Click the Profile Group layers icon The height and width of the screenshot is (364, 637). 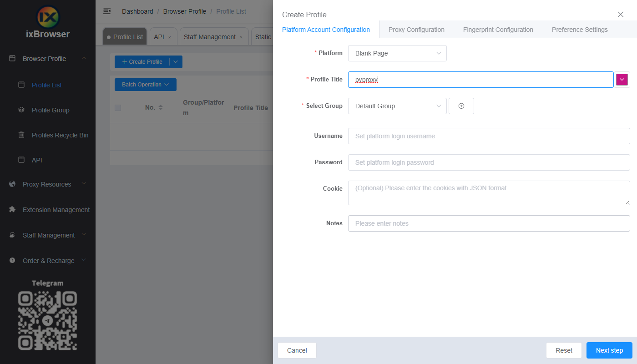[21, 110]
